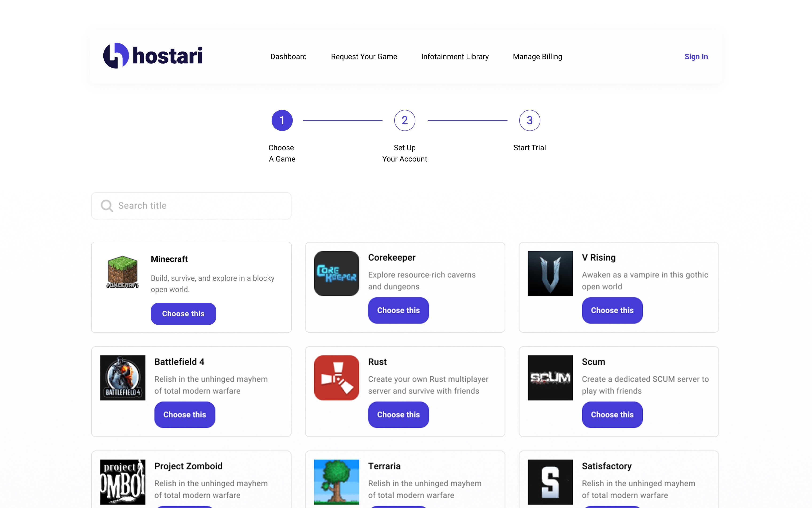Click the 'Choose A Game' step label
This screenshot has height=508, width=812.
(x=282, y=153)
